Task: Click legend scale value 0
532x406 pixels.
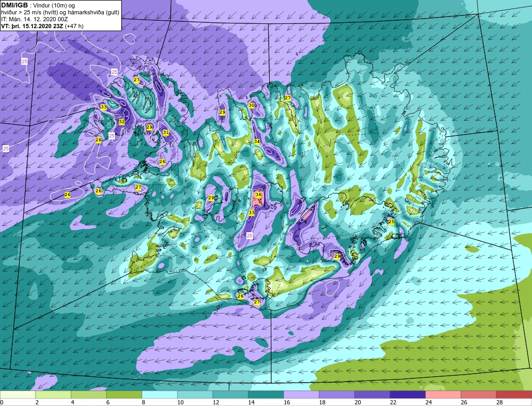Action: [x=2, y=402]
